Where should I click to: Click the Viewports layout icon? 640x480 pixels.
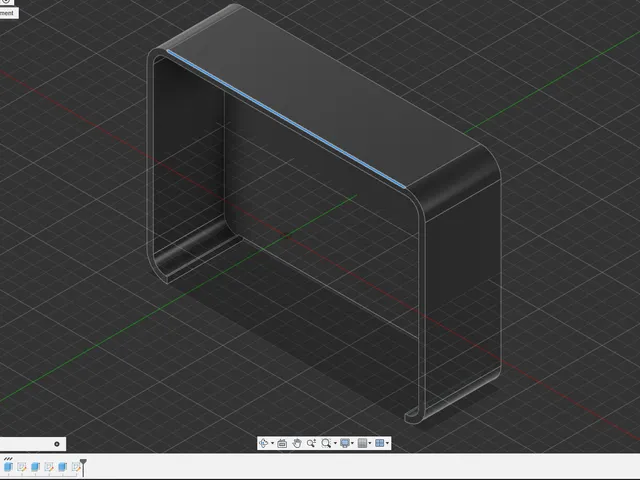(380, 443)
